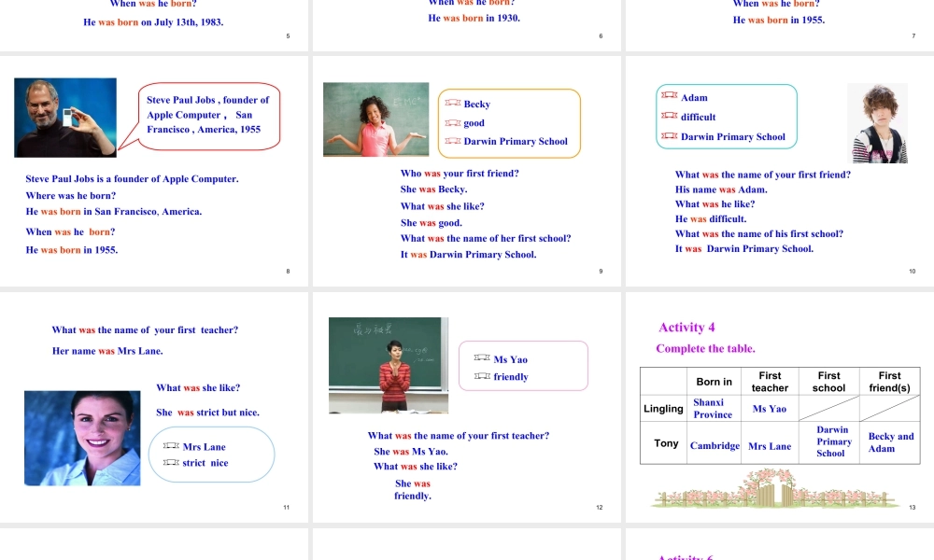Click the 'Lingling' row label in the table
Viewport: 934px width, 560px height.
[x=663, y=409]
